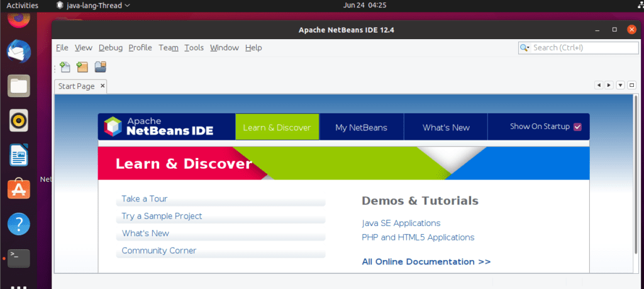Close the Start Page tab
Image resolution: width=644 pixels, height=289 pixels.
[103, 86]
